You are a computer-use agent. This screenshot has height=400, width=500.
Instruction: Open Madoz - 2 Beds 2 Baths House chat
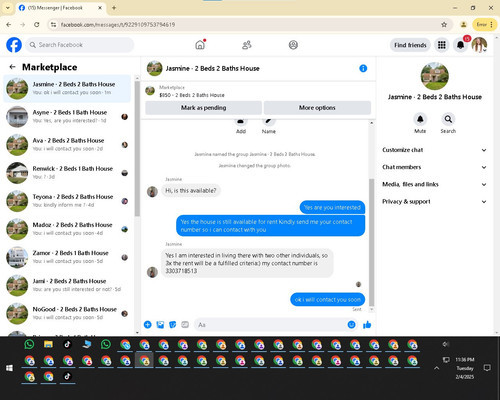click(67, 229)
